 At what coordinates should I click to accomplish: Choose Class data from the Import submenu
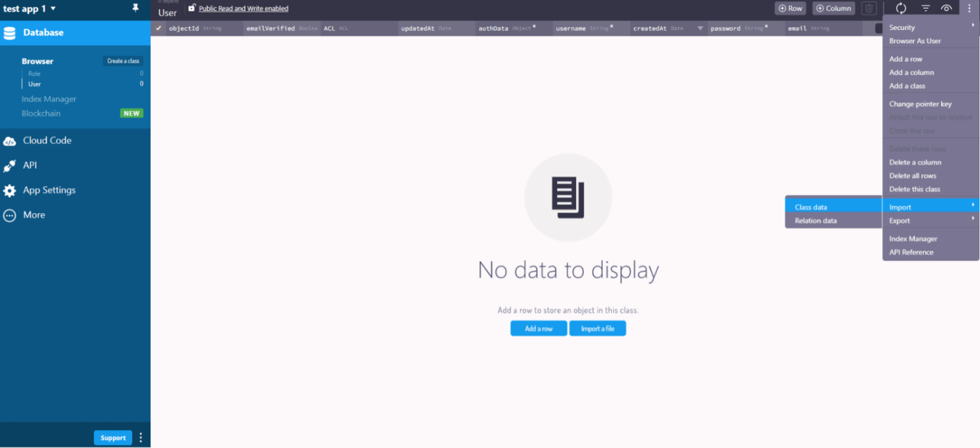pos(811,207)
